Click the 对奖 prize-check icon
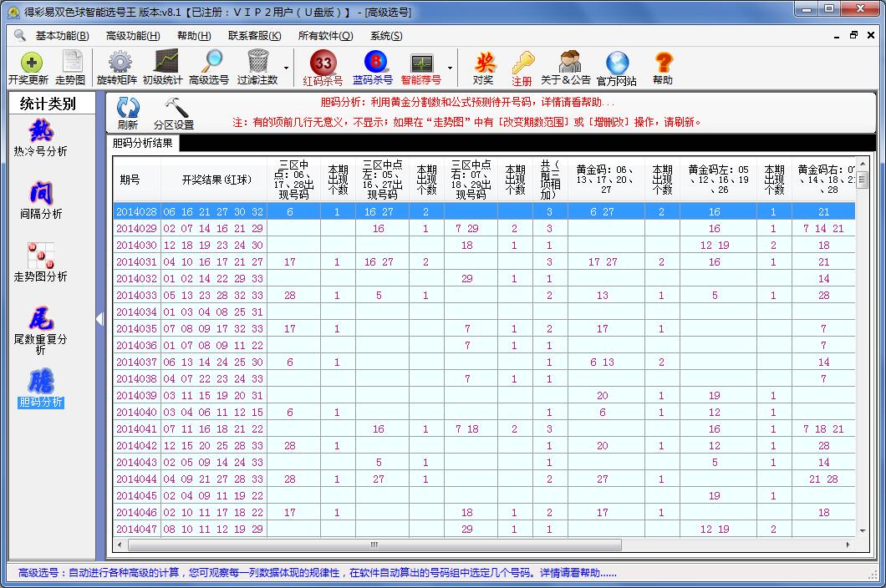 [485, 67]
